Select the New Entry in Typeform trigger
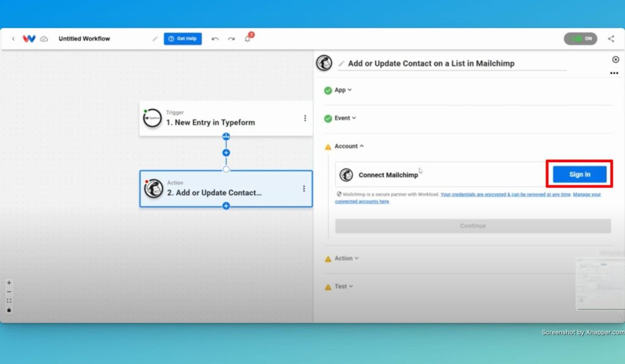Image resolution: width=625 pixels, height=364 pixels. (226, 118)
